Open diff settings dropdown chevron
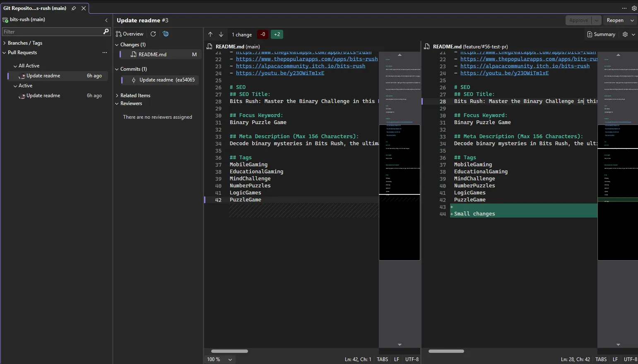Screen dimensions: 638x364 [x=633, y=34]
